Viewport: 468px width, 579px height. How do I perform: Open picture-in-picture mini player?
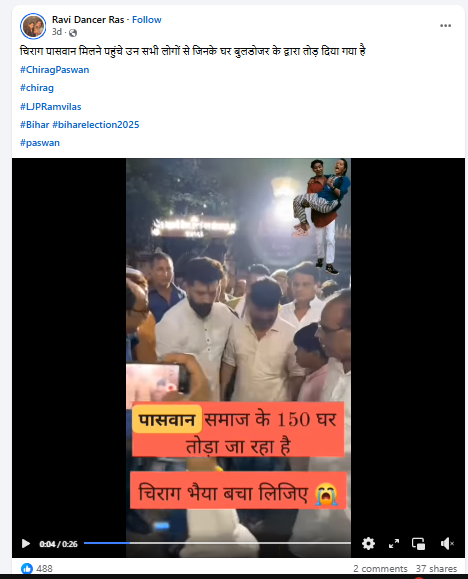[419, 544]
